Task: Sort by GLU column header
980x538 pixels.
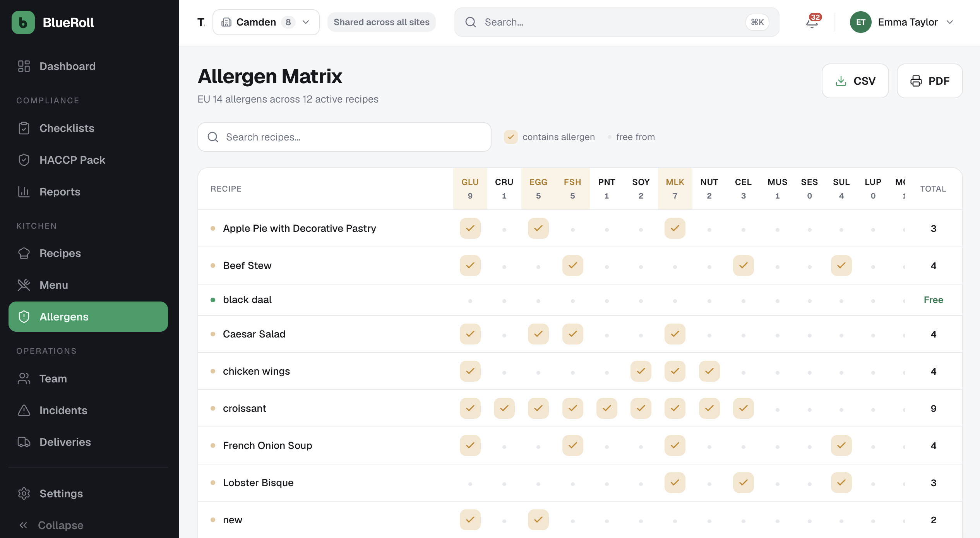Action: click(470, 188)
